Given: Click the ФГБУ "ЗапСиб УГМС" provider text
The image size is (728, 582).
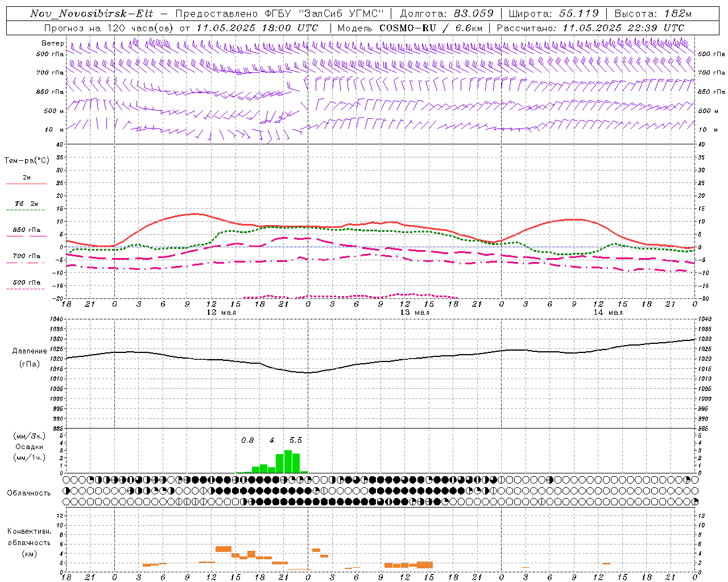Looking at the screenshot, I should [x=325, y=14].
